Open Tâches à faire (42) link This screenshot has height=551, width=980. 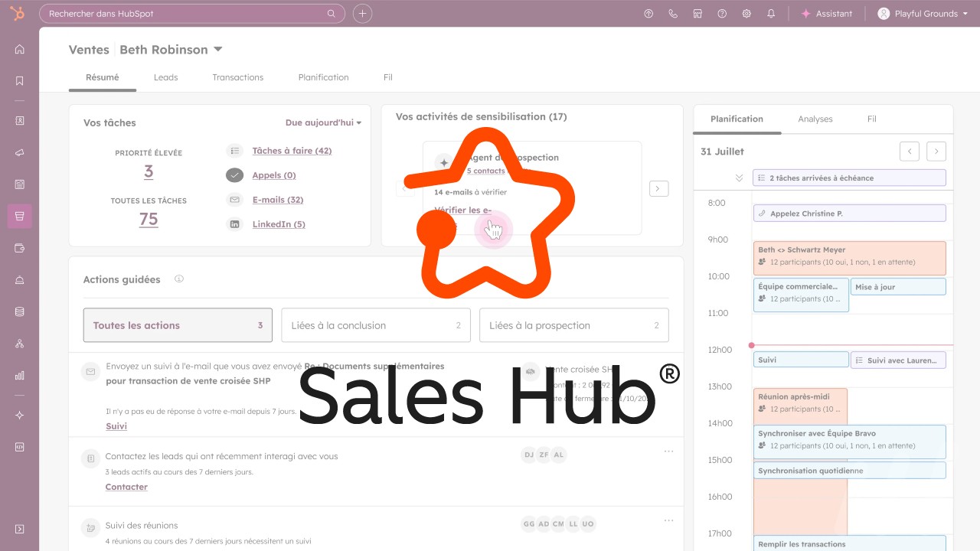(292, 151)
